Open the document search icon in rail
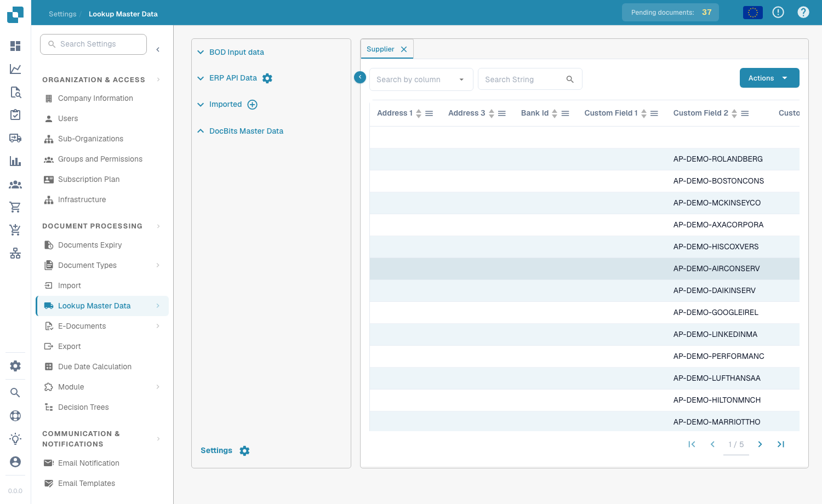The image size is (822, 504). click(15, 92)
